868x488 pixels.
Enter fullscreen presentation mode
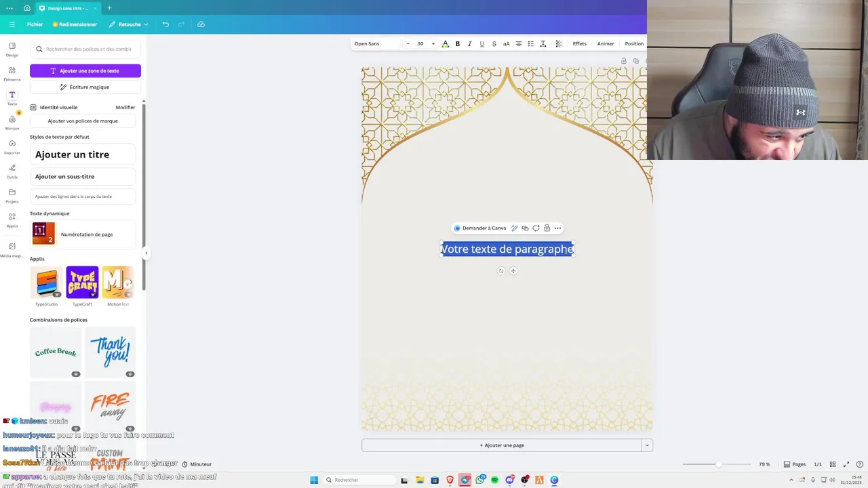(x=846, y=464)
